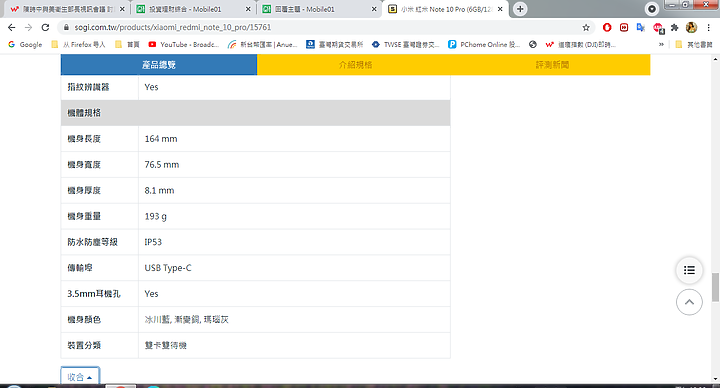Screen dimensions: 720x388
Task: Select Yes in the 3.5mm耳機孔 row
Action: (x=151, y=294)
